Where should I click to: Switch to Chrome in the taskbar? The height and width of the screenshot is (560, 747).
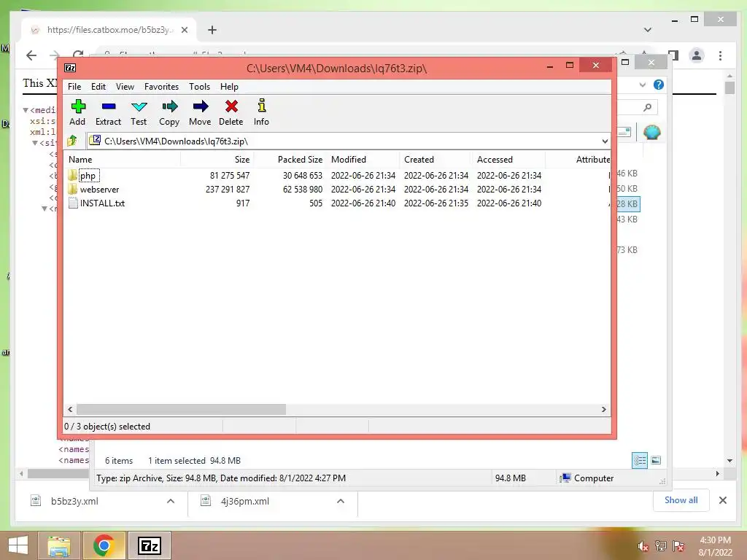[x=104, y=545]
